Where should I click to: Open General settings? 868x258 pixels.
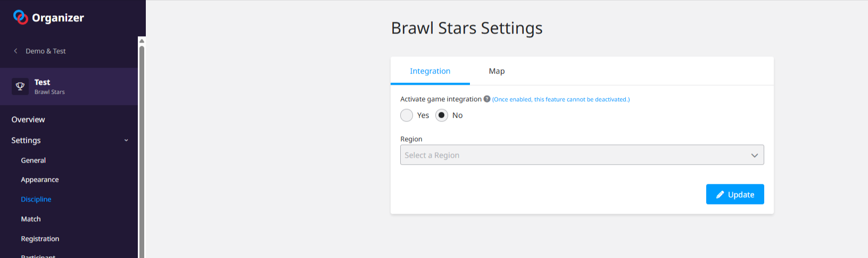pyautogui.click(x=33, y=160)
